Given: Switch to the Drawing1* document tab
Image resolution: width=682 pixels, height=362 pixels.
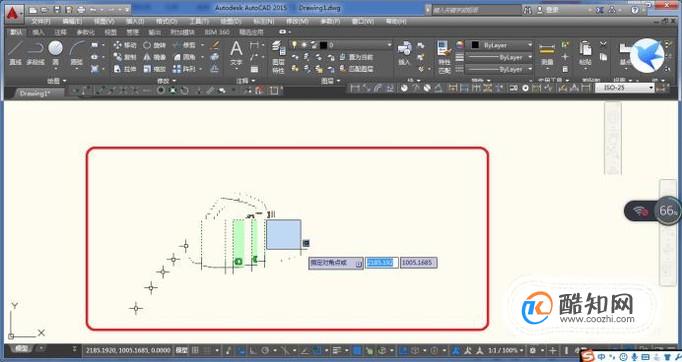Looking at the screenshot, I should coord(36,94).
